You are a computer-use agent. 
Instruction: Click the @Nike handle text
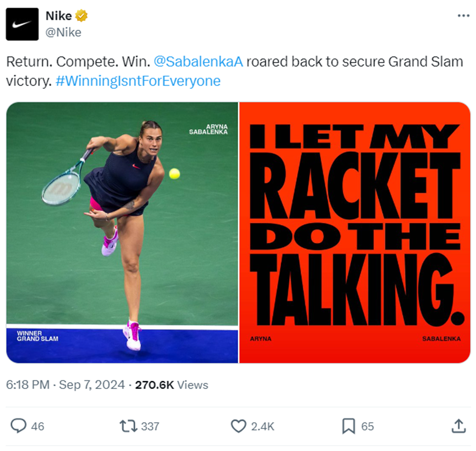63,33
